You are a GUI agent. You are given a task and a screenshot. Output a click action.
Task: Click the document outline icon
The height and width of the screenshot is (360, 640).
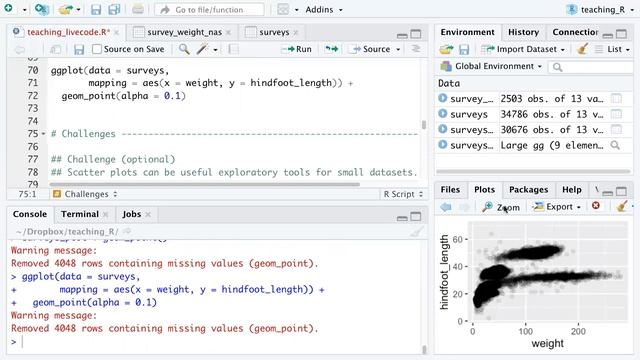[416, 49]
